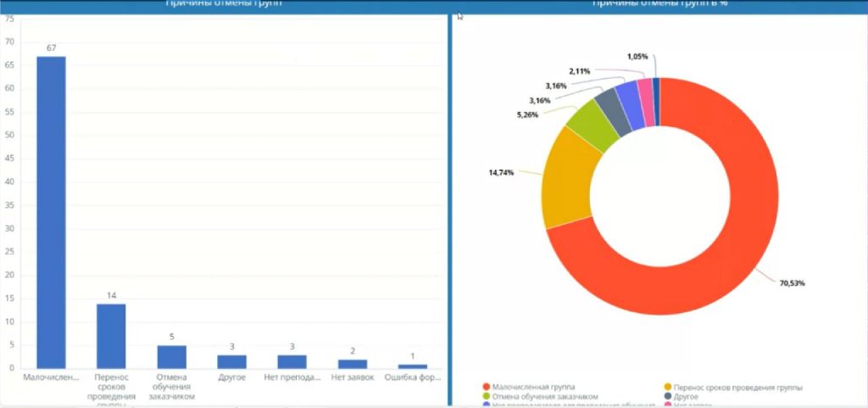Viewport: 868px width, 408px height.
Task: Click the Нет препода... axis label
Action: [x=292, y=377]
